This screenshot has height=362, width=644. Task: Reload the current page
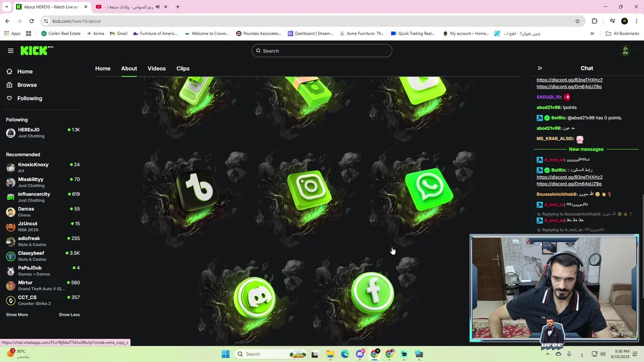(31, 21)
